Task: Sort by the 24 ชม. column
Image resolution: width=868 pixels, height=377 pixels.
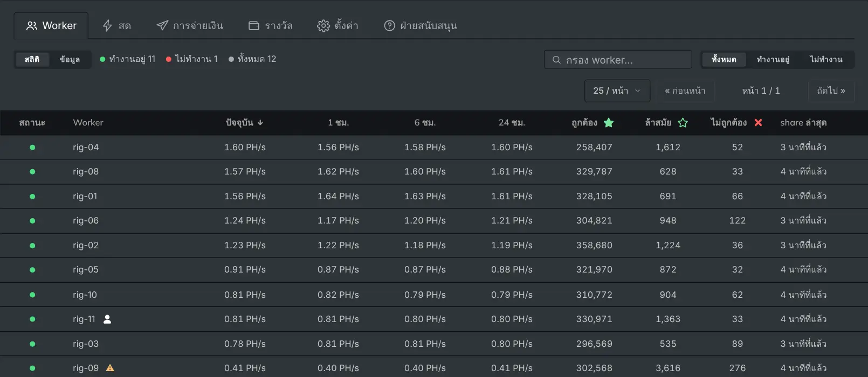Action: point(512,123)
